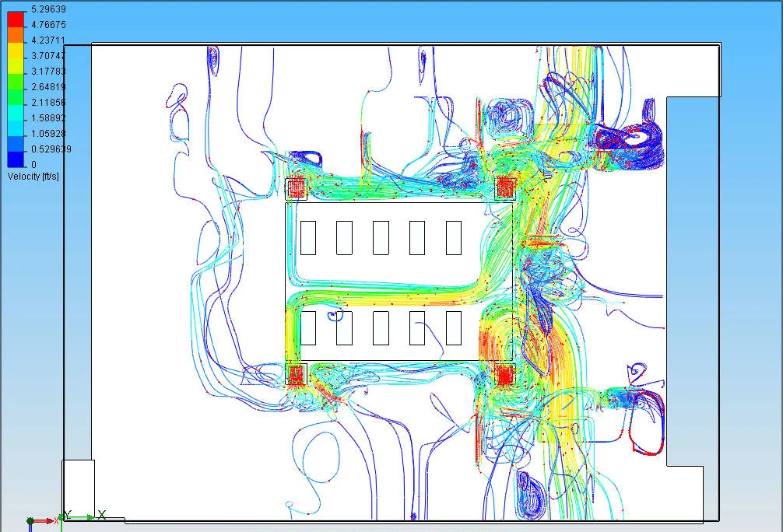Select the 2.64819 legend value
Viewport: 783px width, 532px height.
click(48, 87)
